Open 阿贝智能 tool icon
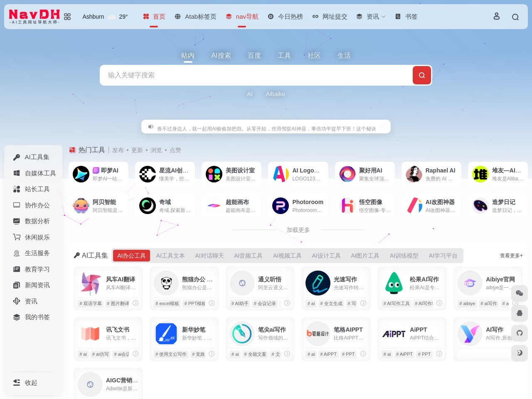532x399 pixels. point(81,206)
